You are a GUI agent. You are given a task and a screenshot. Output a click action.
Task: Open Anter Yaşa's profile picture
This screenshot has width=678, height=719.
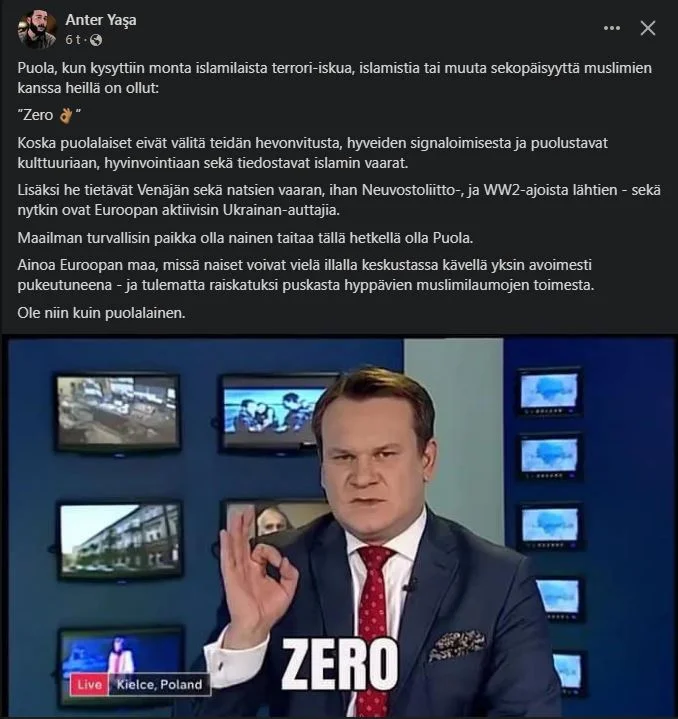coord(37,29)
